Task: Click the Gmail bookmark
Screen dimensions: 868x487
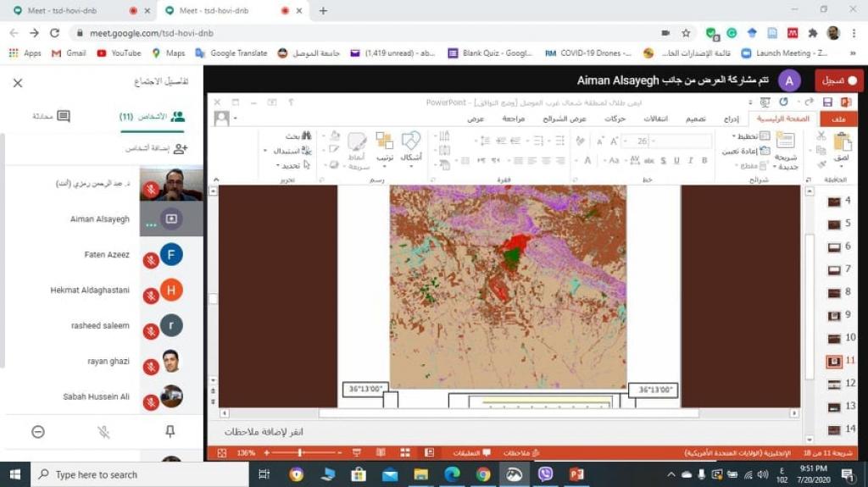Action: click(x=69, y=53)
